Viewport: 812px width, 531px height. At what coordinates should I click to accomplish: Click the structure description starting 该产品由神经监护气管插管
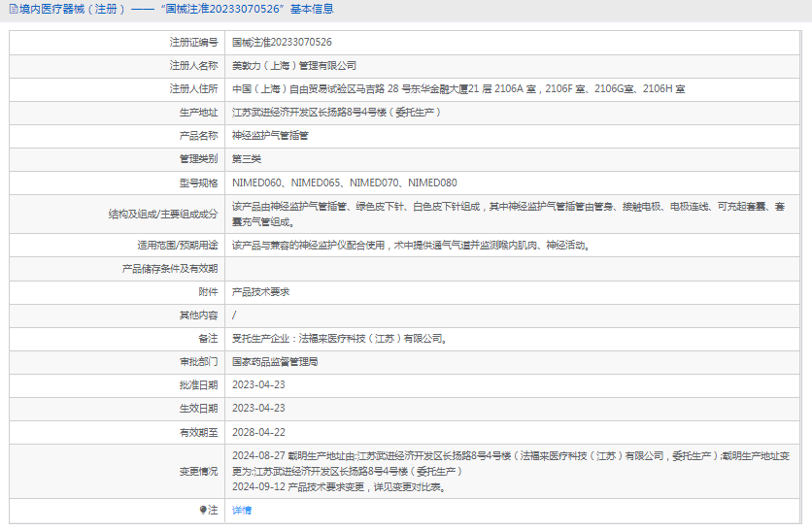[x=509, y=215]
